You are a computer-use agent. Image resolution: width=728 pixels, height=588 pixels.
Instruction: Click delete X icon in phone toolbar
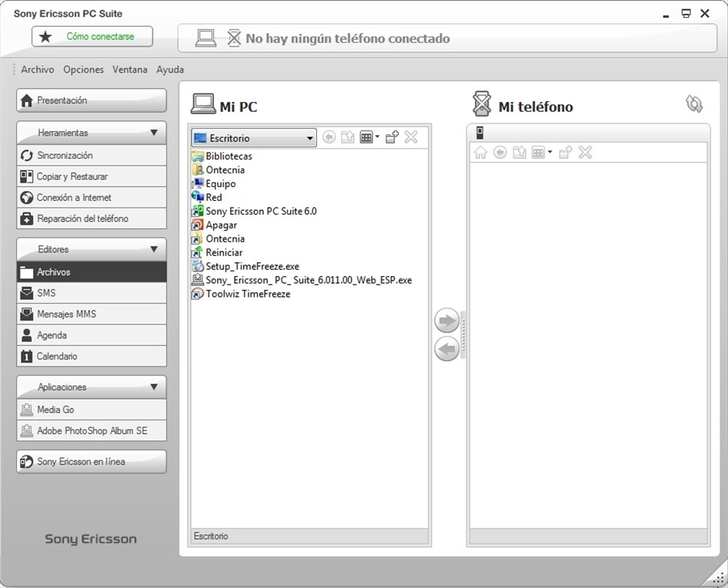click(x=585, y=153)
